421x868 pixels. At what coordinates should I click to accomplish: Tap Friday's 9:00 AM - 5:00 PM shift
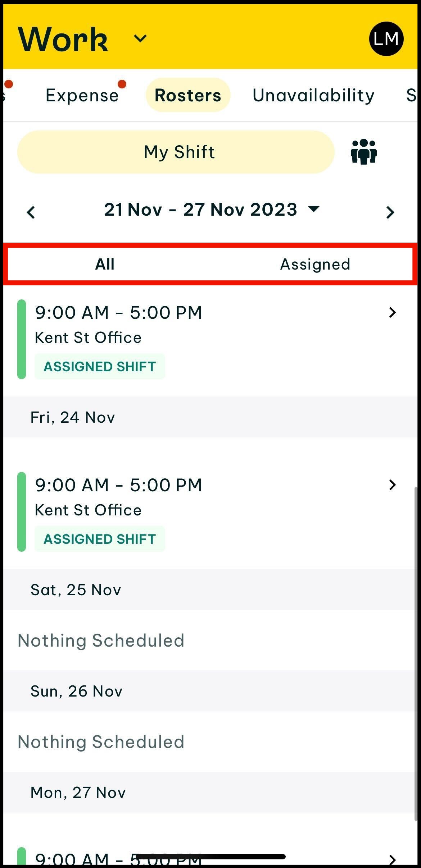119,485
